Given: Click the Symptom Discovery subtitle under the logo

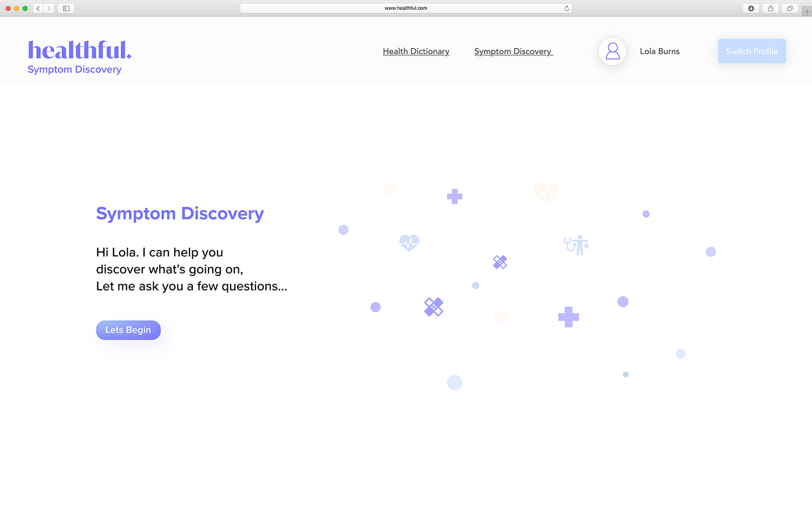Looking at the screenshot, I should pos(75,70).
